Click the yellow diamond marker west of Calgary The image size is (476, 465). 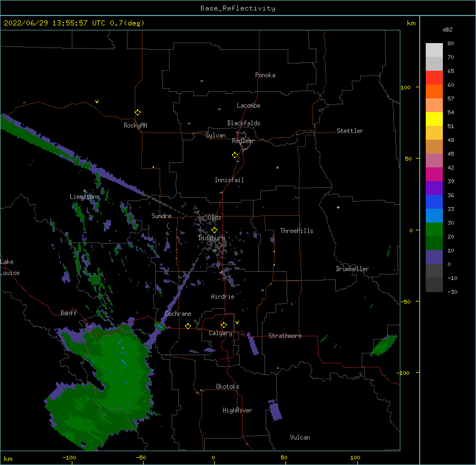point(188,326)
